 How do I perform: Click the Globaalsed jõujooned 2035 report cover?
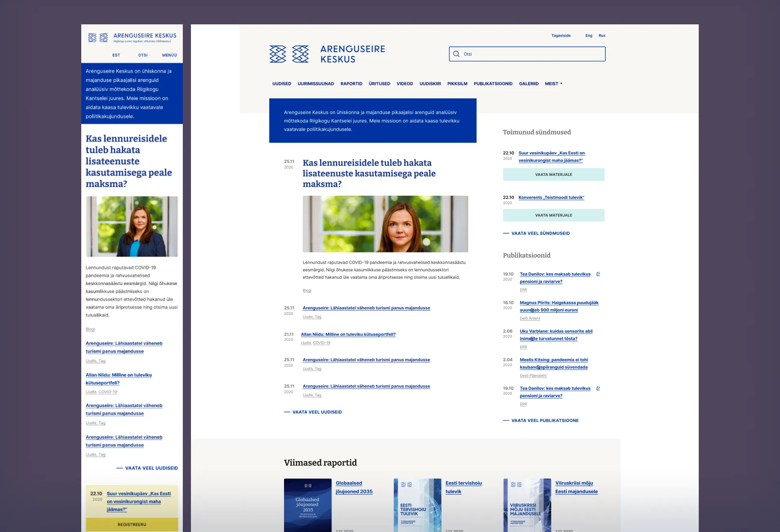[x=308, y=505]
